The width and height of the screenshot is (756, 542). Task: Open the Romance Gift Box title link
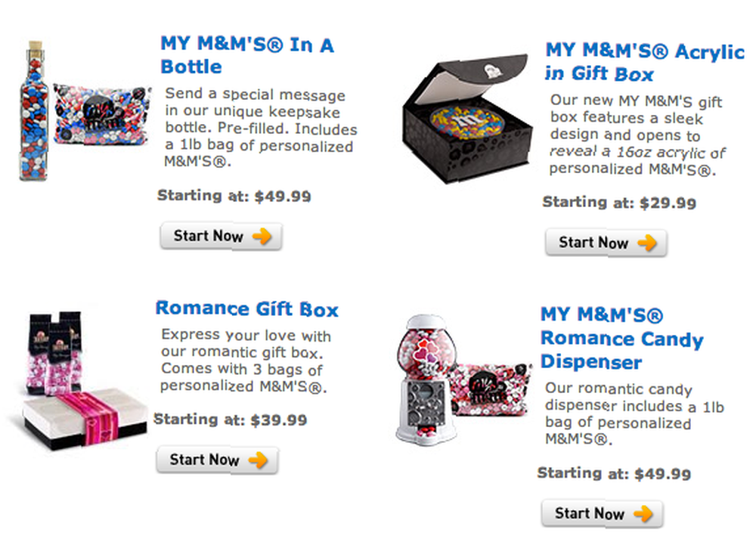pyautogui.click(x=247, y=308)
